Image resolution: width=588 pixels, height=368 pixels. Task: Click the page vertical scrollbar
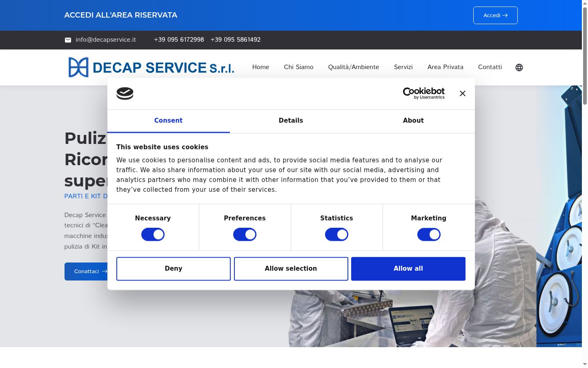585,184
